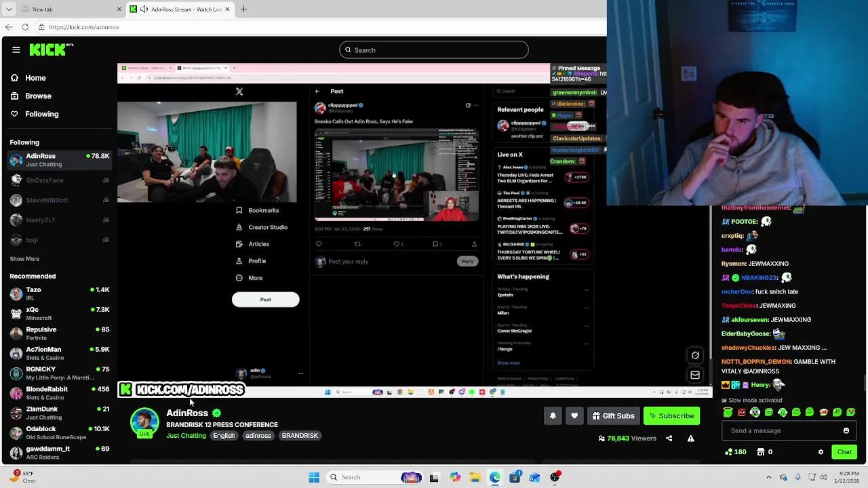Click the English language tag
This screenshot has height=488, width=868.
pyautogui.click(x=224, y=436)
